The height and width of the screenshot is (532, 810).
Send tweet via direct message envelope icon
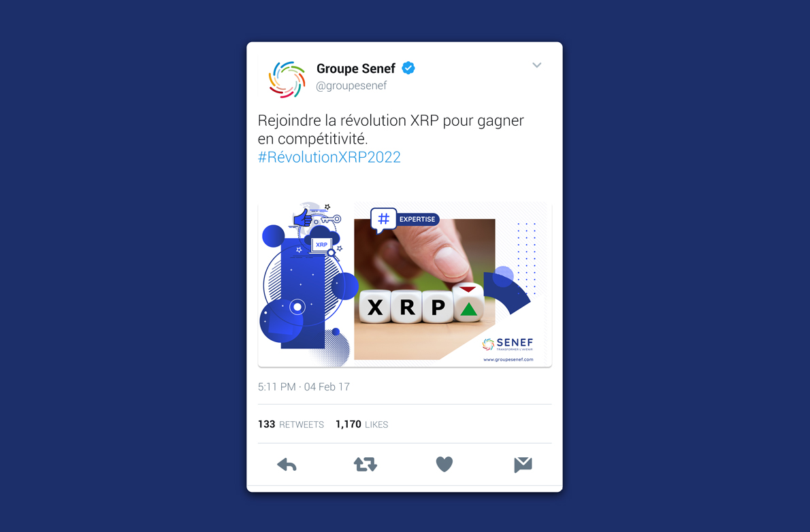[x=523, y=465]
